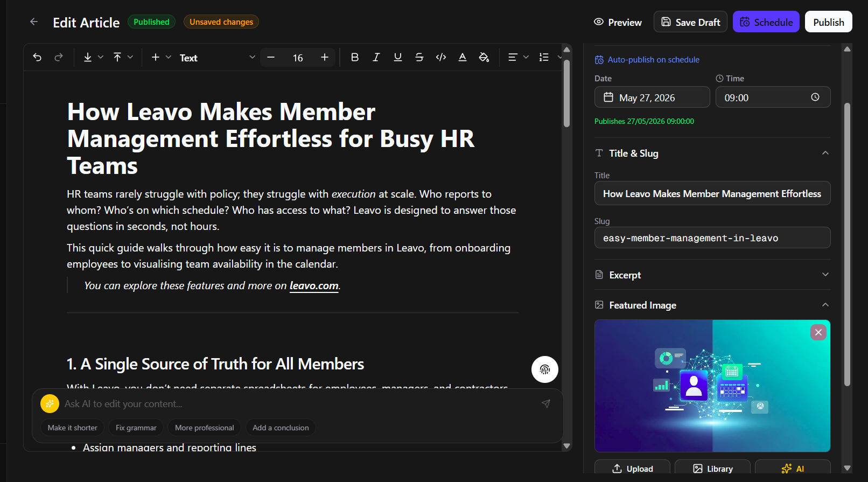Click the font size value 16
Viewport: 868px width, 482px height.
pyautogui.click(x=298, y=58)
